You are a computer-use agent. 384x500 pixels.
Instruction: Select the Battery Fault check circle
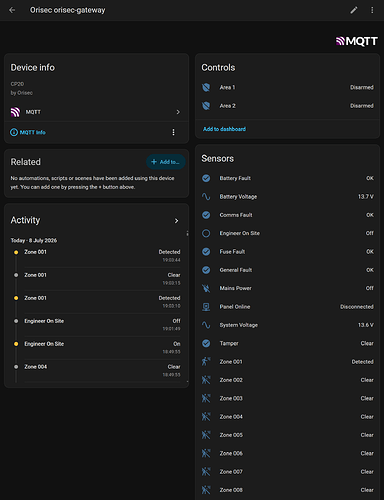(206, 178)
